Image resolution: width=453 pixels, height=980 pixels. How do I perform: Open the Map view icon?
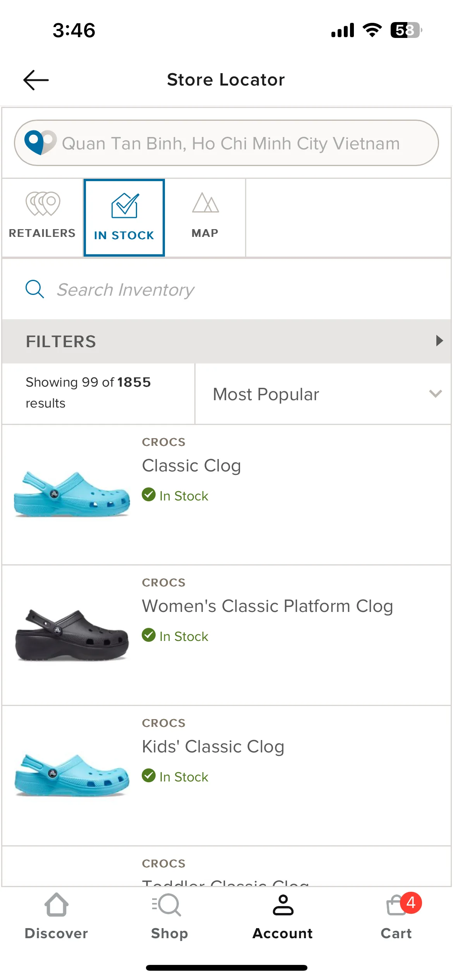(x=205, y=203)
